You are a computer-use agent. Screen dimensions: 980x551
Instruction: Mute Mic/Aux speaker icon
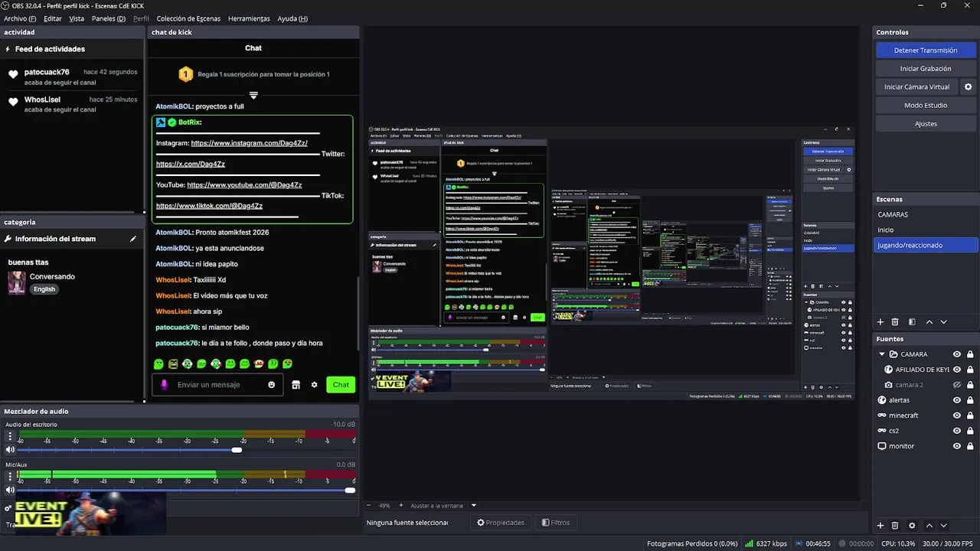[10, 490]
